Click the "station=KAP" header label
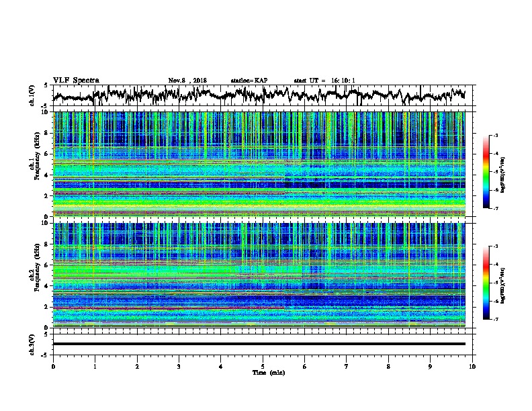 249,81
